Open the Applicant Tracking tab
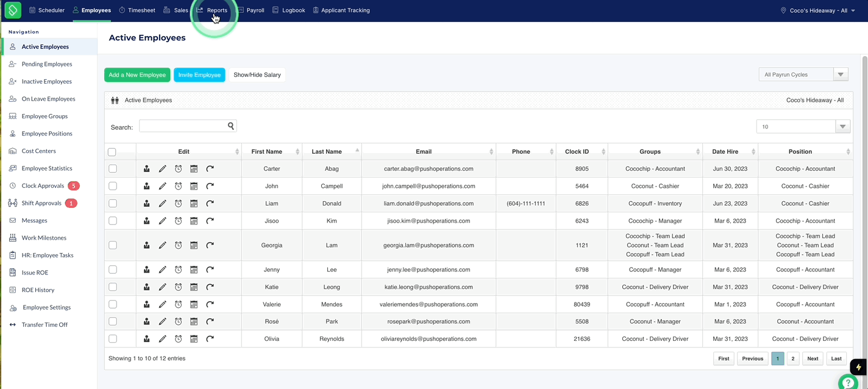Viewport: 868px width, 389px height. click(x=341, y=10)
